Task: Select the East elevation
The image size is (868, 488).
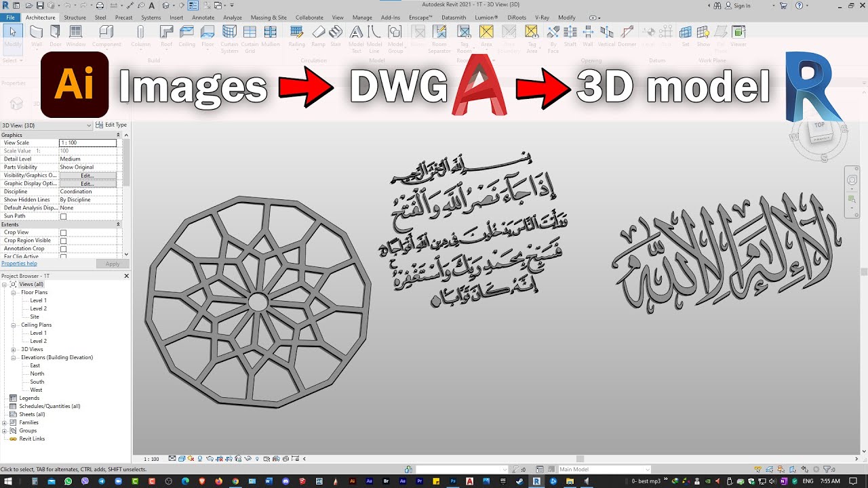Action: pyautogui.click(x=35, y=365)
